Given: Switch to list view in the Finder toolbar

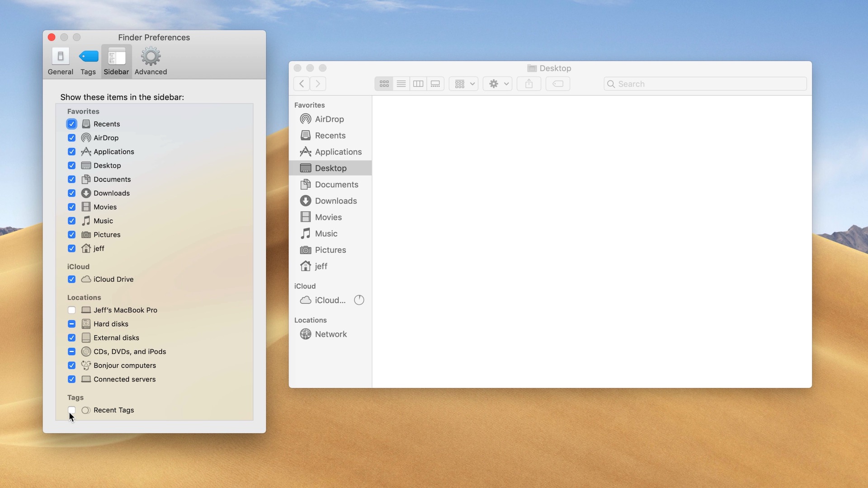Looking at the screenshot, I should point(401,83).
